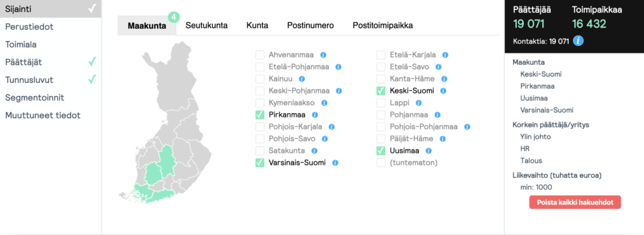Click the info icon beside Pirkanmaa

[315, 115]
